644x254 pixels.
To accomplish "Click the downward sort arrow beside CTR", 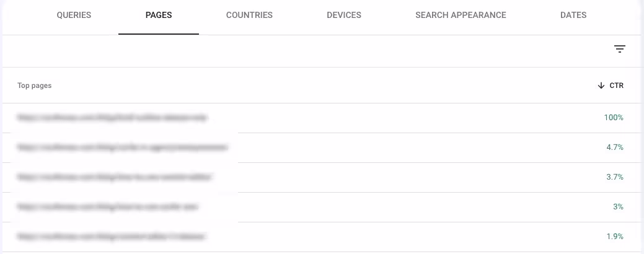I will pyautogui.click(x=601, y=85).
